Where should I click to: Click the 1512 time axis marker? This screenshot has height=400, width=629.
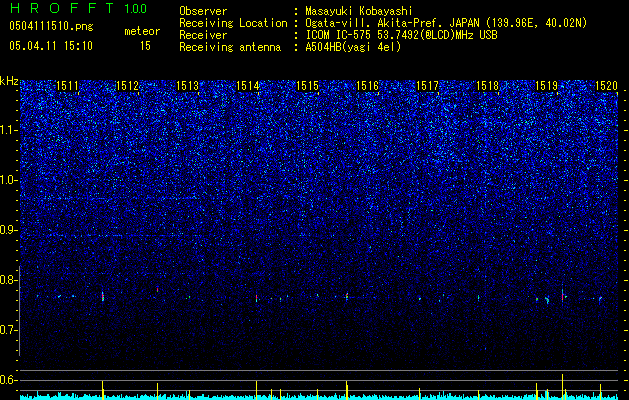tap(127, 85)
